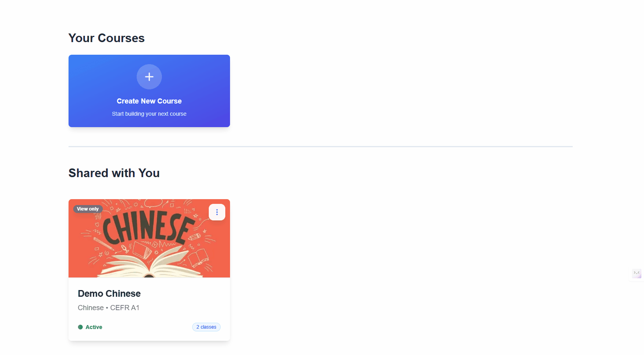Click the green Active status dot
The width and height of the screenshot is (644, 355).
click(x=80, y=327)
